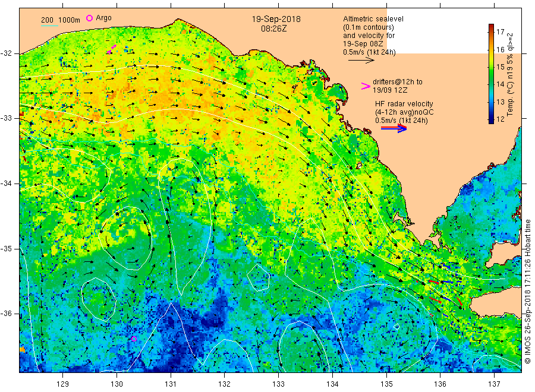Image resolution: width=535 pixels, height=392 pixels.
Task: Click the 'drifters@12h to' legend text
Action: [398, 82]
